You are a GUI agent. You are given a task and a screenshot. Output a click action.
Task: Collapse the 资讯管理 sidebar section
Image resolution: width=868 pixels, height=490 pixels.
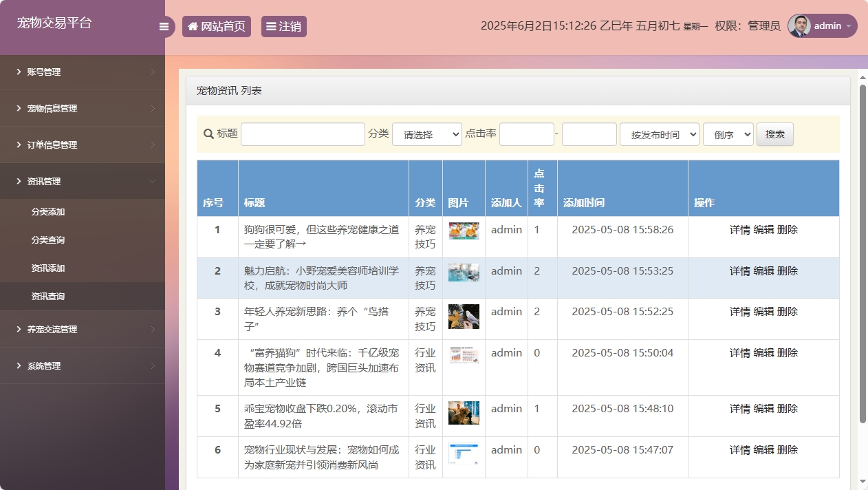tap(83, 181)
